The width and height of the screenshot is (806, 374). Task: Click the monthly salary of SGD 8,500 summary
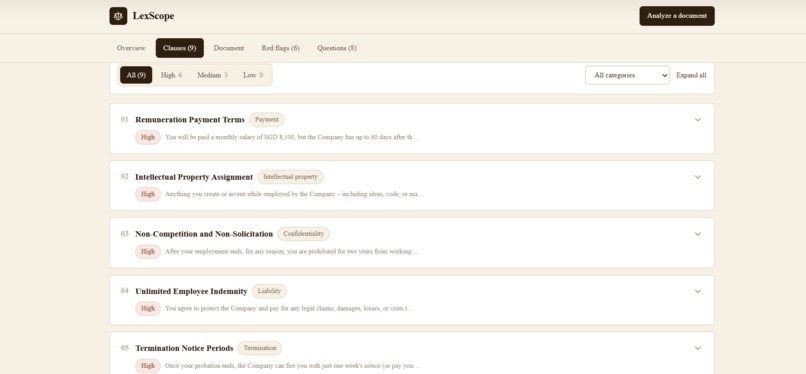pos(292,137)
